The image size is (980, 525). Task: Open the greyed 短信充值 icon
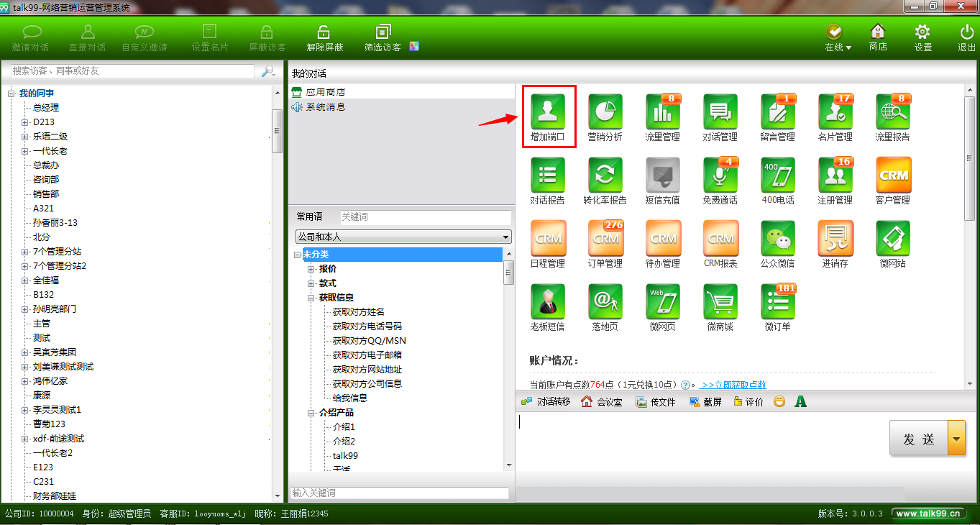point(663,175)
